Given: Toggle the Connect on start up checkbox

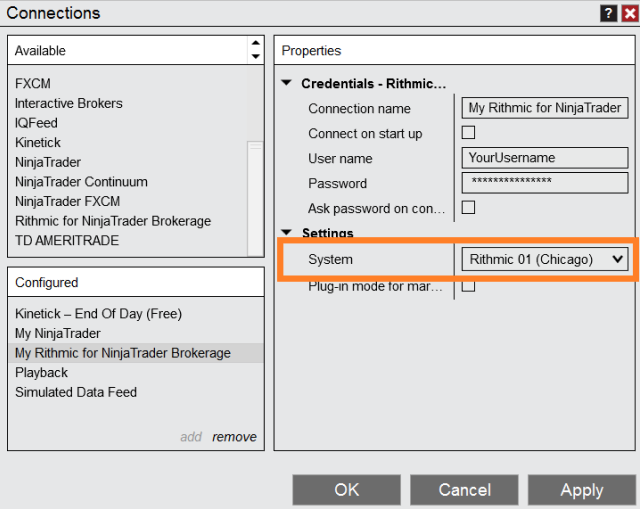Looking at the screenshot, I should click(468, 133).
